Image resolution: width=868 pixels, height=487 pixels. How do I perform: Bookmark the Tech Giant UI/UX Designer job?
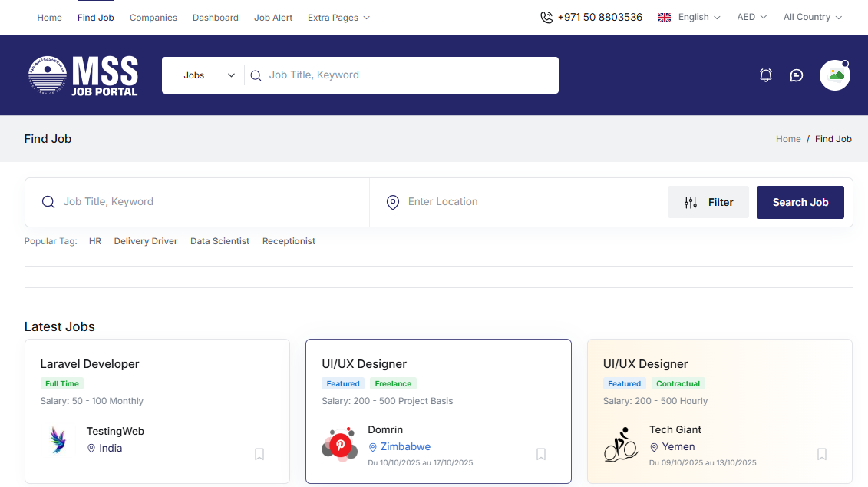click(x=822, y=454)
